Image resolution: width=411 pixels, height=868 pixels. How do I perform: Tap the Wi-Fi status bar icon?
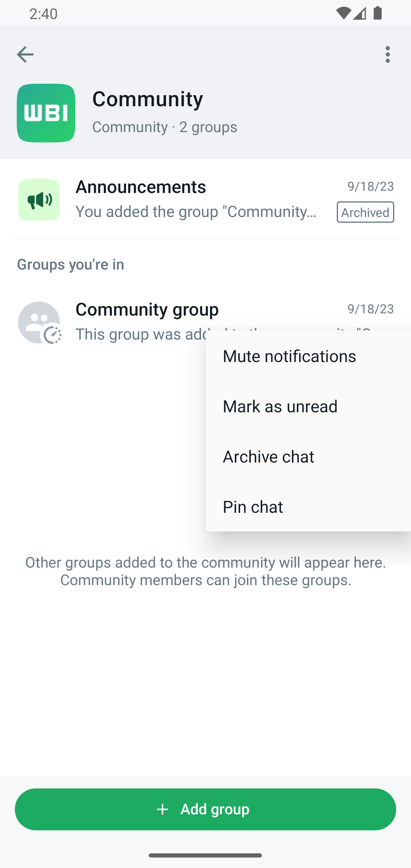click(343, 14)
